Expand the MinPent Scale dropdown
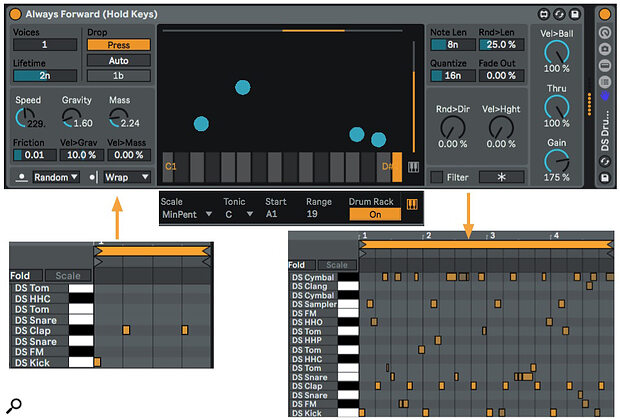Screen dimensions: 620x420 [187, 214]
